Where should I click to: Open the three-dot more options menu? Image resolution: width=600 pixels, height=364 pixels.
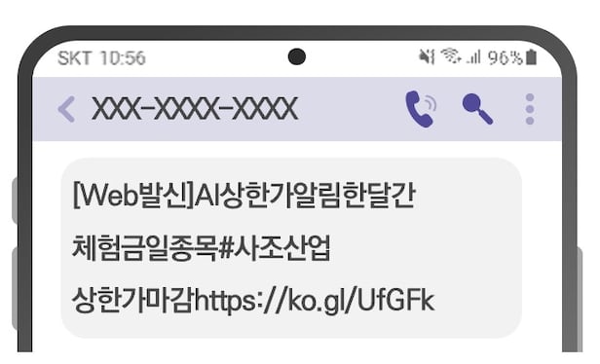pyautogui.click(x=530, y=109)
